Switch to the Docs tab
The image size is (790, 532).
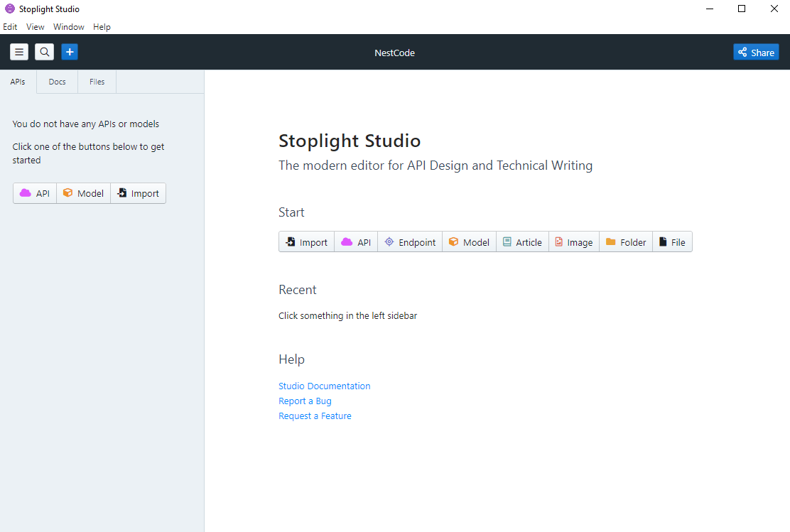tap(57, 82)
